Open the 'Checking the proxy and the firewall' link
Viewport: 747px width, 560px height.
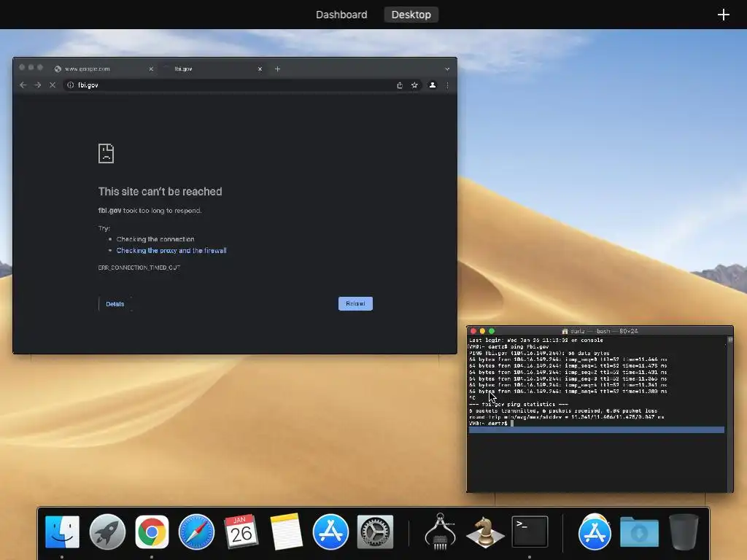coord(171,251)
